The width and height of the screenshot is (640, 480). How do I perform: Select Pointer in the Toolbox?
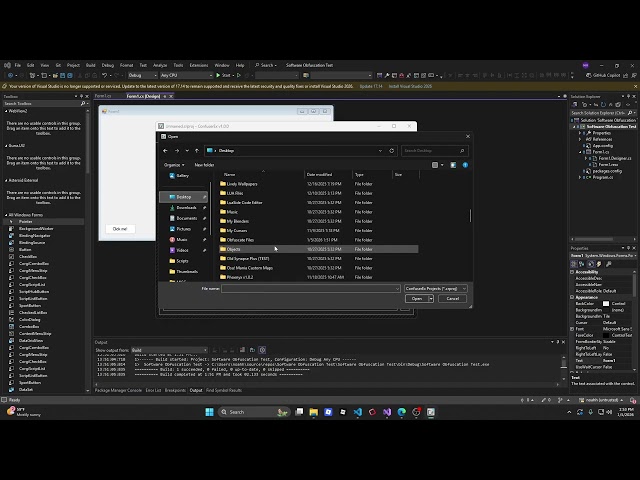[44, 222]
